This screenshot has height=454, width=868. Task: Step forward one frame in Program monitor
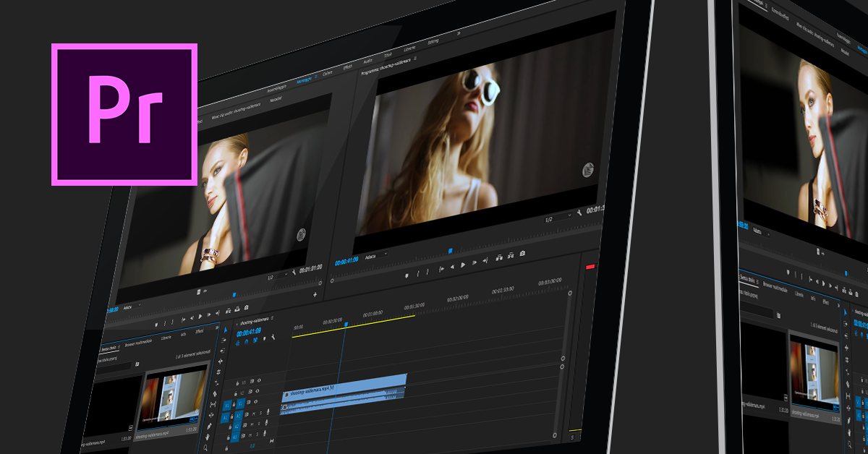point(475,262)
